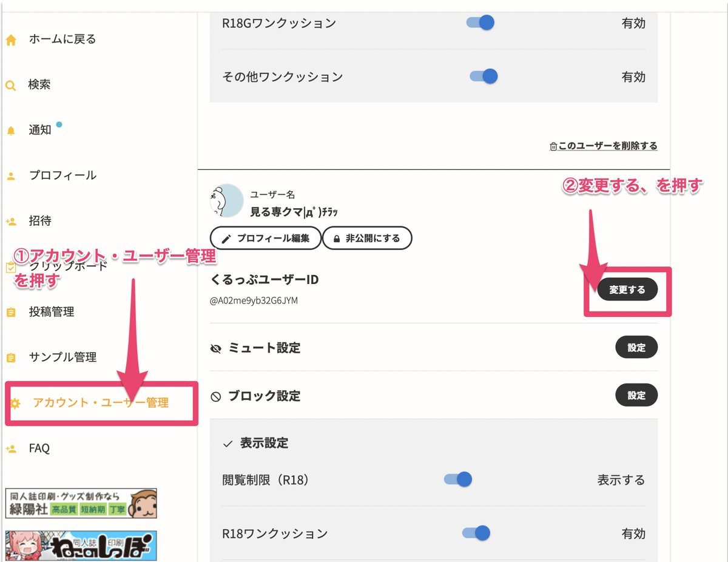Click the くるっぷユーザーID heading
Viewport: 728px width, 562px height.
click(x=264, y=280)
